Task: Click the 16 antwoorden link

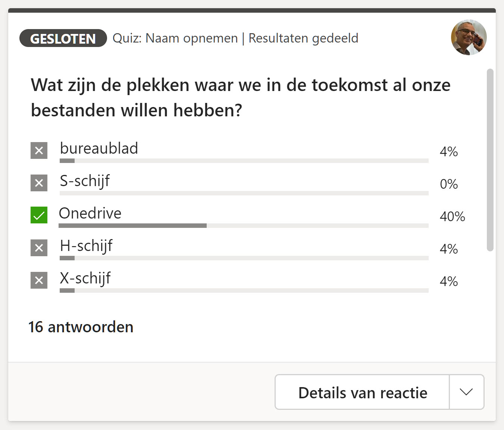Action: 81,327
